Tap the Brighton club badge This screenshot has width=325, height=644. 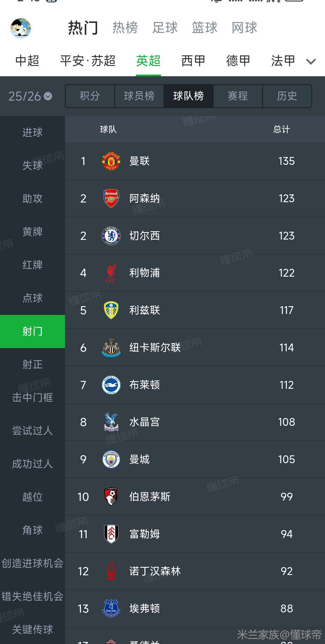click(x=111, y=385)
